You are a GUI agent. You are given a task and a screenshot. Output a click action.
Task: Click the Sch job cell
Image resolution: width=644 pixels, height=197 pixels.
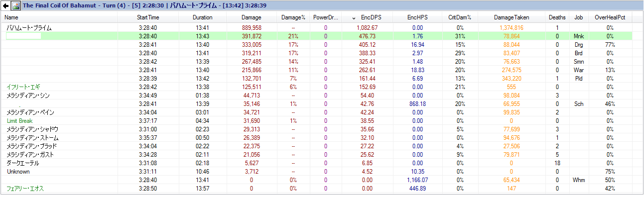pyautogui.click(x=578, y=103)
